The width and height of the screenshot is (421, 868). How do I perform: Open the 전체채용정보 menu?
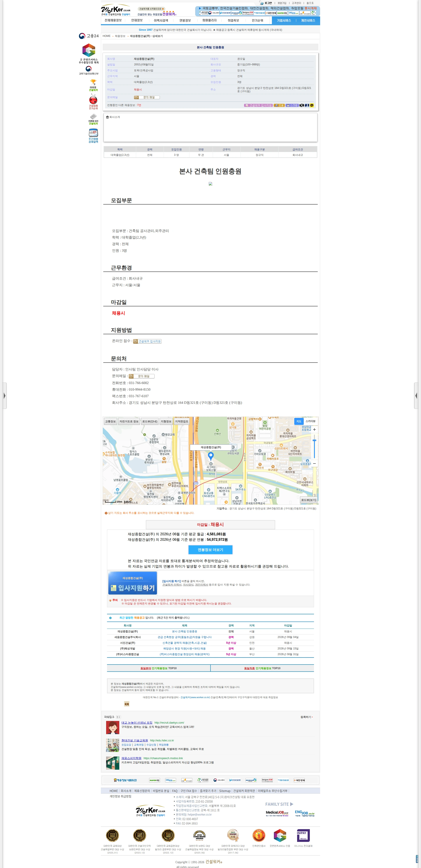(113, 21)
